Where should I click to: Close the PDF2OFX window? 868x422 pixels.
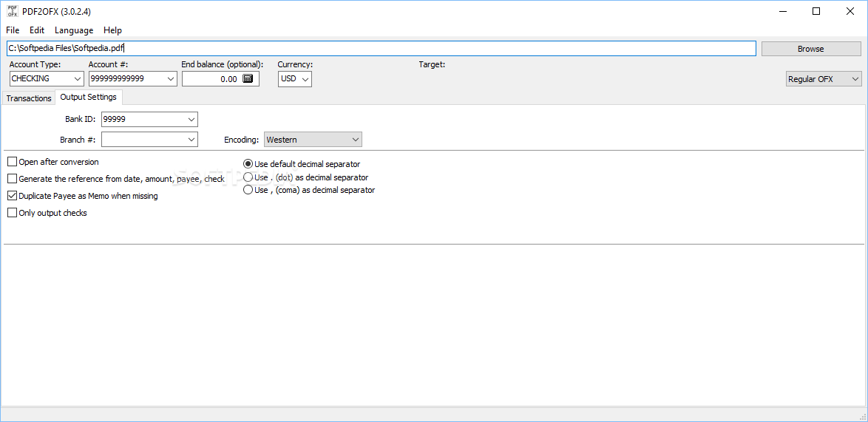pos(850,11)
